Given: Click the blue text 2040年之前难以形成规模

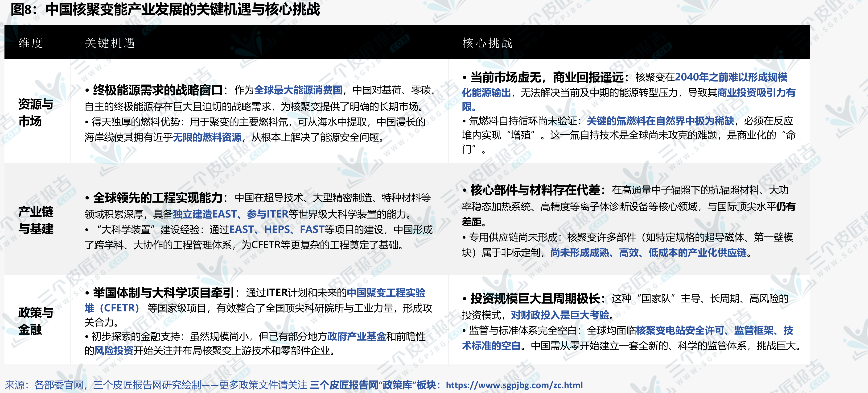Looking at the screenshot, I should pyautogui.click(x=731, y=77).
